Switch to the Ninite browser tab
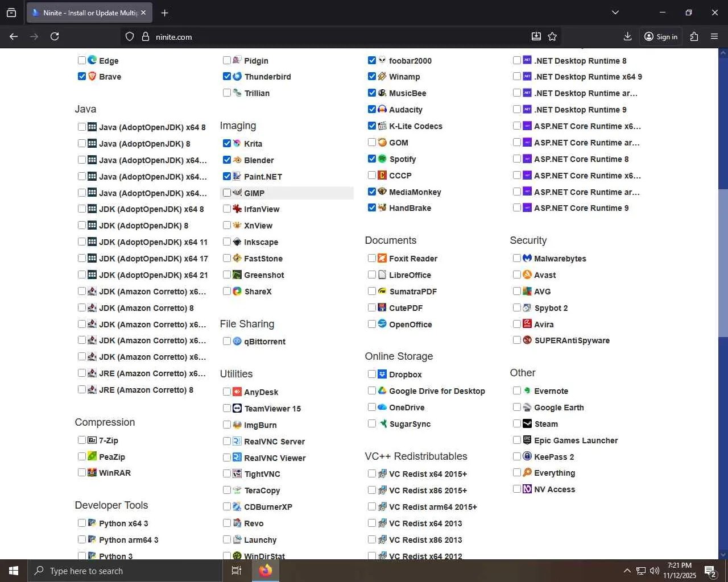This screenshot has height=582, width=728. click(x=89, y=13)
